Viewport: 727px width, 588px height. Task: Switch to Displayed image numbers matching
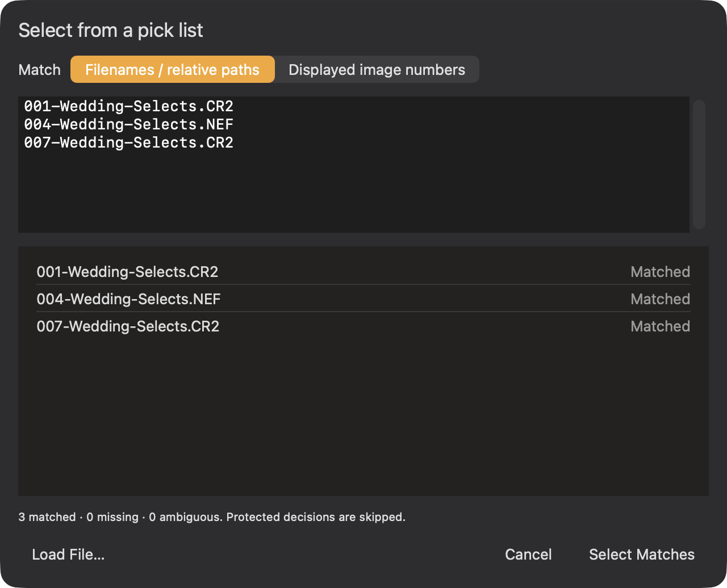point(377,69)
